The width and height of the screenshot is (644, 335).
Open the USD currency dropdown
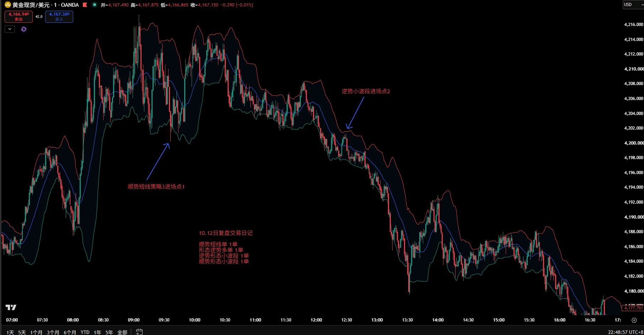[633, 5]
